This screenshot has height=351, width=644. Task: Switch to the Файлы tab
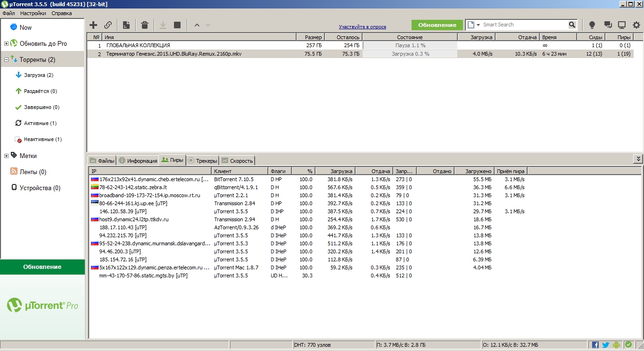(102, 160)
